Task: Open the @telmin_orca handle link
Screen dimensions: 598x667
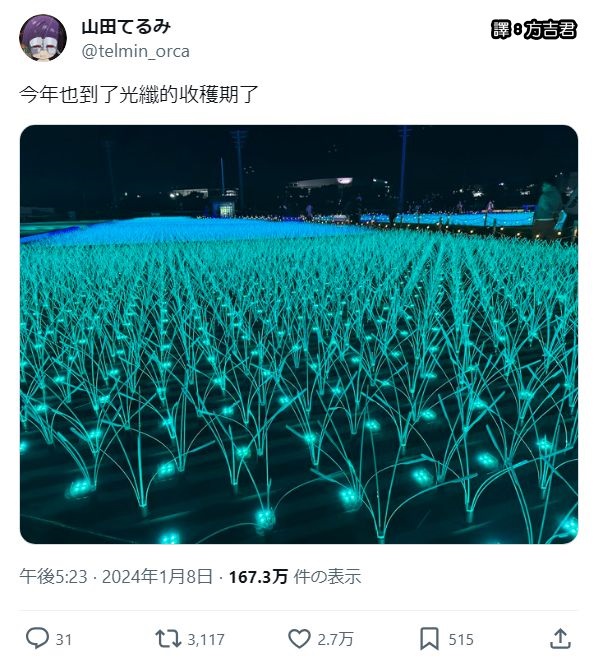Action: click(136, 51)
